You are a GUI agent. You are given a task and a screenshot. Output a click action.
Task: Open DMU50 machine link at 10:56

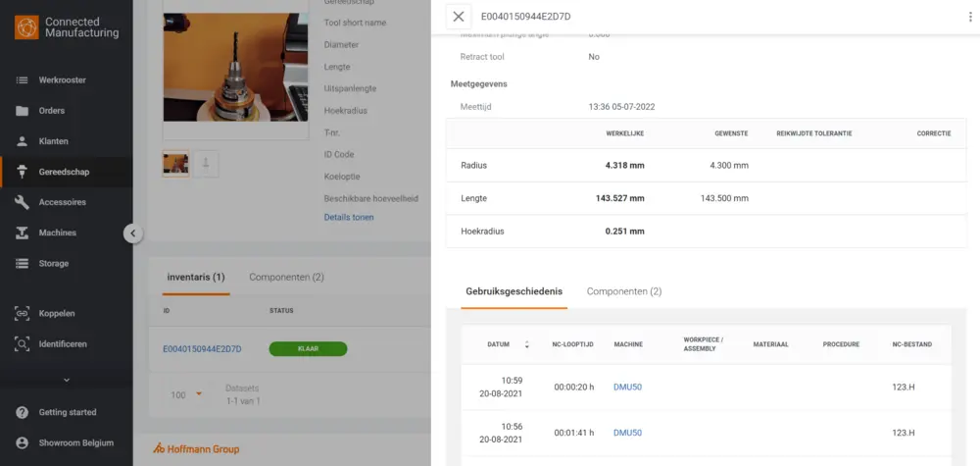[x=627, y=433]
